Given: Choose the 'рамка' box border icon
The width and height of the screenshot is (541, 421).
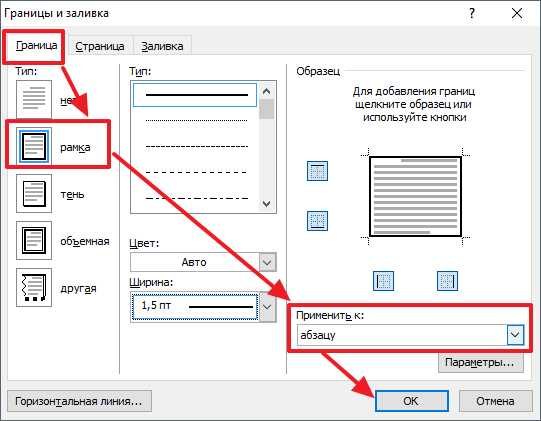Looking at the screenshot, I should pos(34,146).
